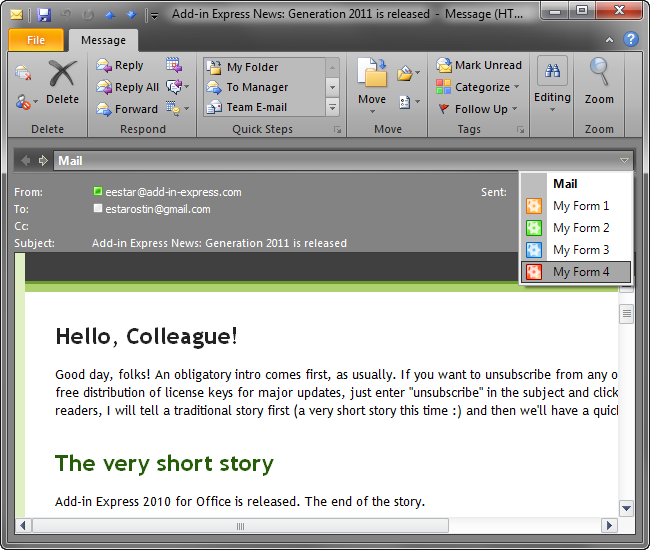Screen dimensions: 650x550
Task: Click the orange My Form 1 icon
Action: coord(534,206)
